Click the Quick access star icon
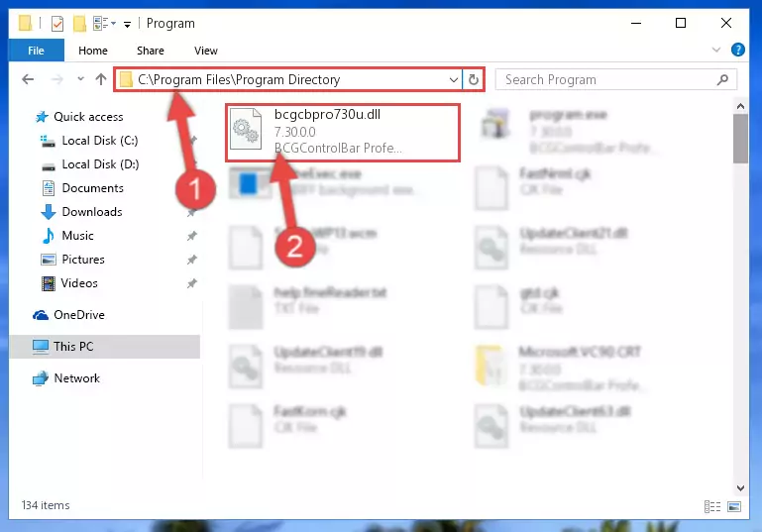Image resolution: width=762 pixels, height=532 pixels. pos(42,117)
